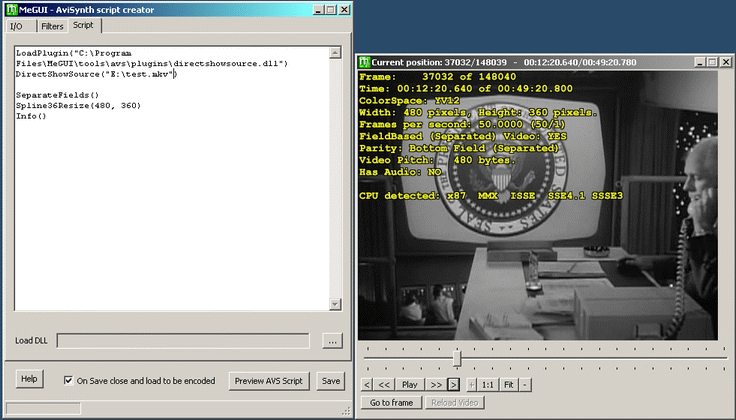Zoom out preview with '-' button
736x420 pixels.
click(x=525, y=385)
